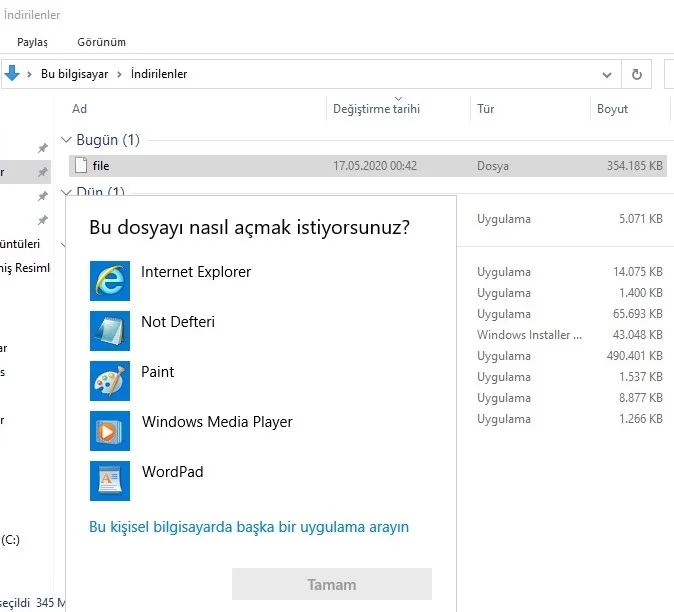
Task: Collapse the Dün (1) group
Action: (66, 192)
